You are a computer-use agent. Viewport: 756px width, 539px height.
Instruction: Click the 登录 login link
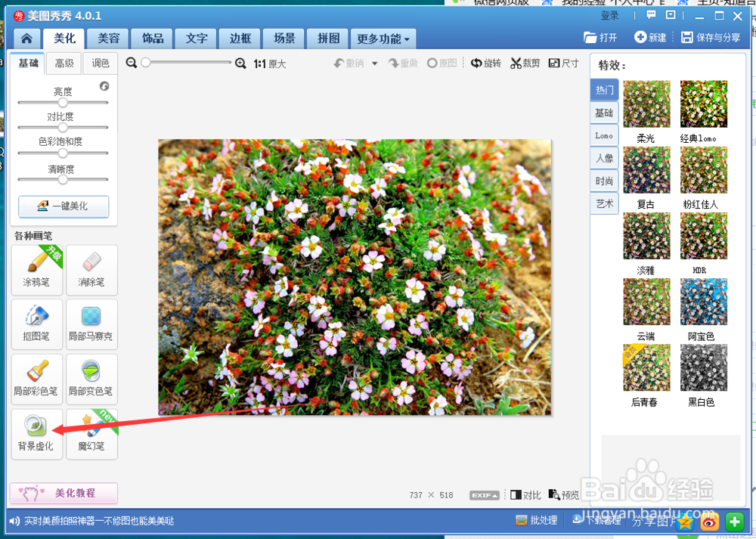[609, 15]
